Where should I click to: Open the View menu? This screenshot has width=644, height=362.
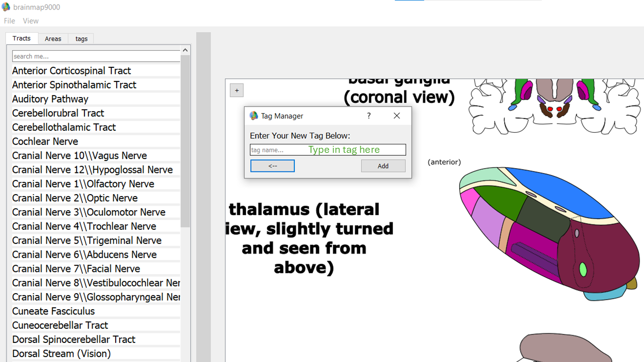[31, 21]
